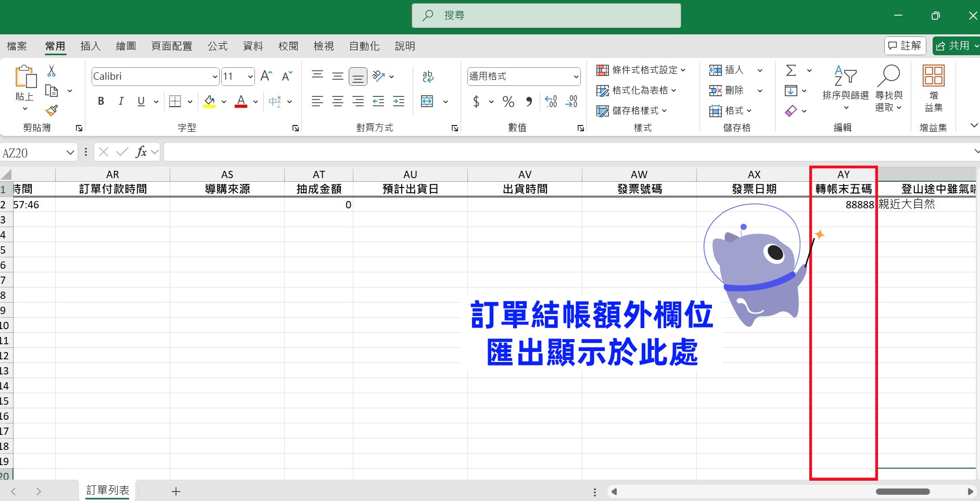Click the horizontal scrollbar thumb
Viewport: 980px width, 501px height.
[x=903, y=492]
